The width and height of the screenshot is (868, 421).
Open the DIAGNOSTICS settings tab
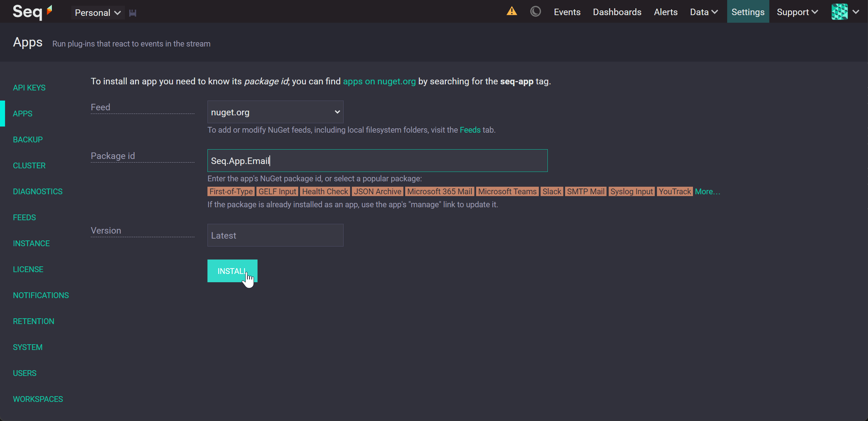click(x=38, y=191)
